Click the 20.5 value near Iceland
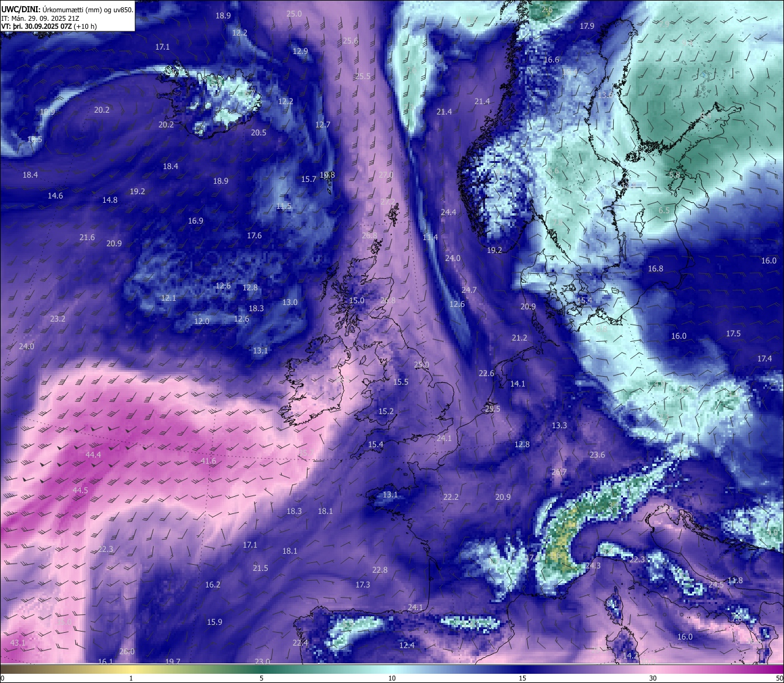The image size is (784, 683). (258, 132)
